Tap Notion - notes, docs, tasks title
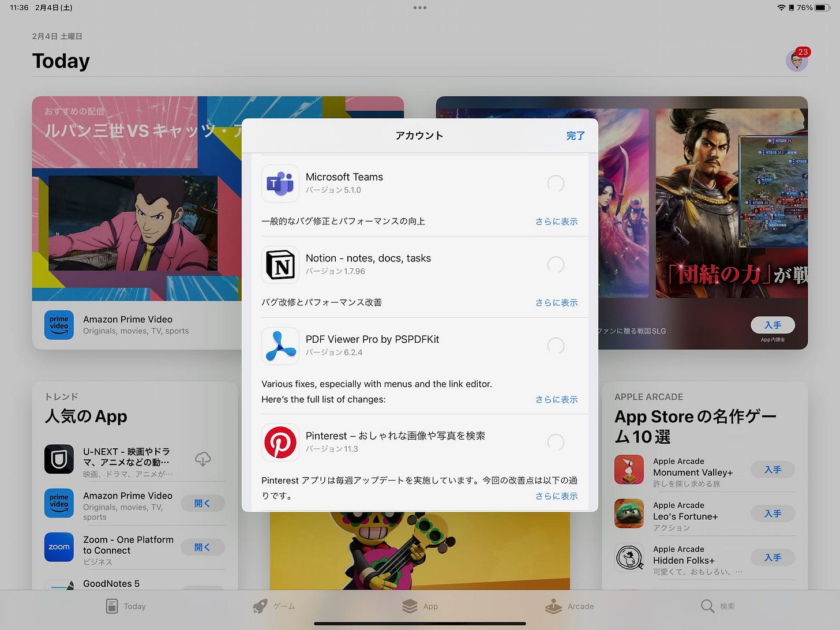Image resolution: width=840 pixels, height=630 pixels. [x=368, y=258]
